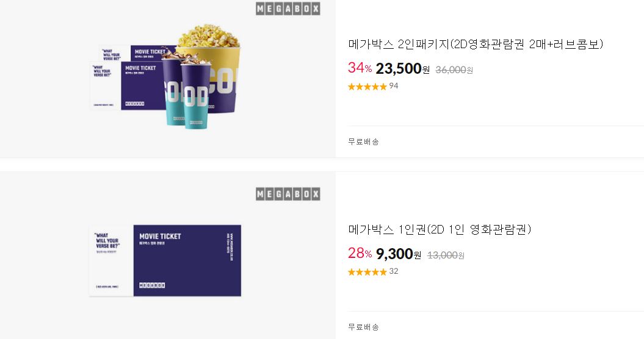
Task: Click the five-star rating with 32 reviews
Action: click(x=367, y=272)
